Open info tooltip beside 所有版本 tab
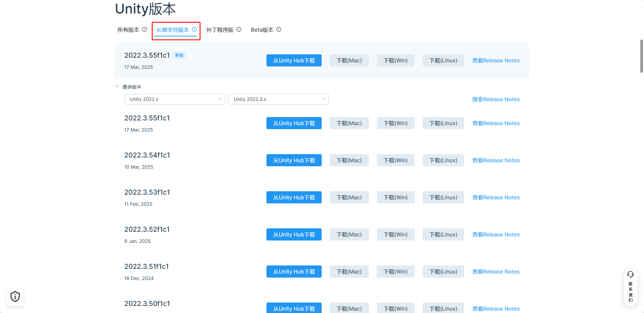The image size is (644, 313). point(145,30)
